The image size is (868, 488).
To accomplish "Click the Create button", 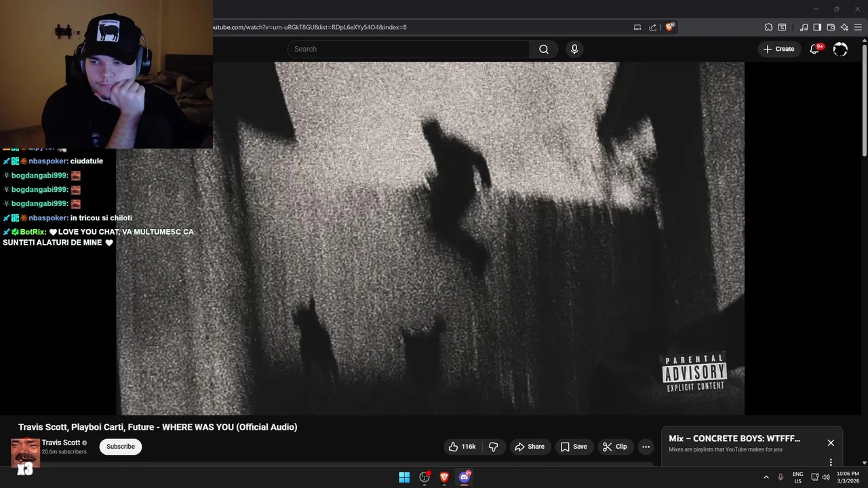I will (778, 49).
